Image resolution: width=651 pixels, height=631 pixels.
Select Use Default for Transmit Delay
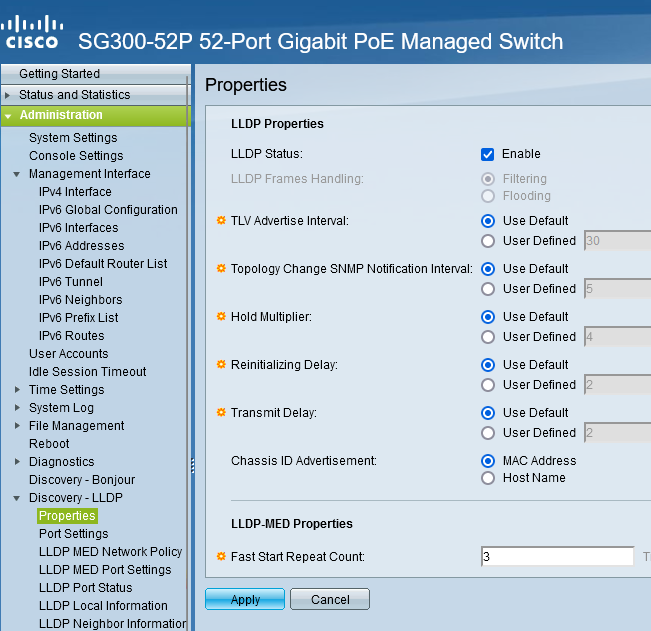tap(488, 413)
